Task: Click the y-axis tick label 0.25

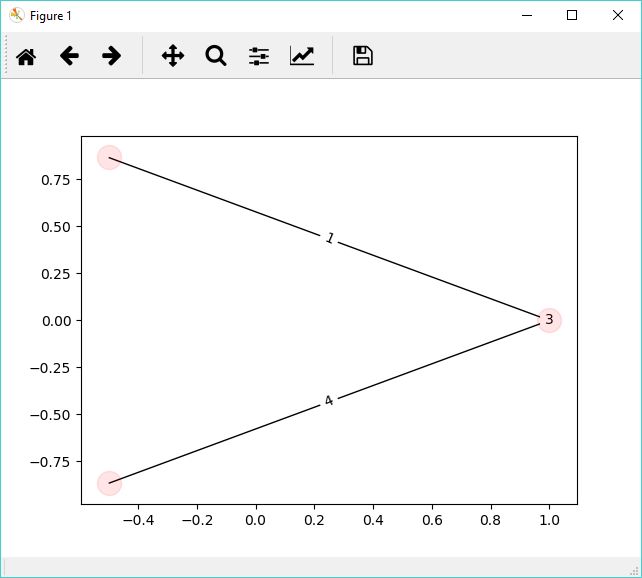Action: coord(55,274)
